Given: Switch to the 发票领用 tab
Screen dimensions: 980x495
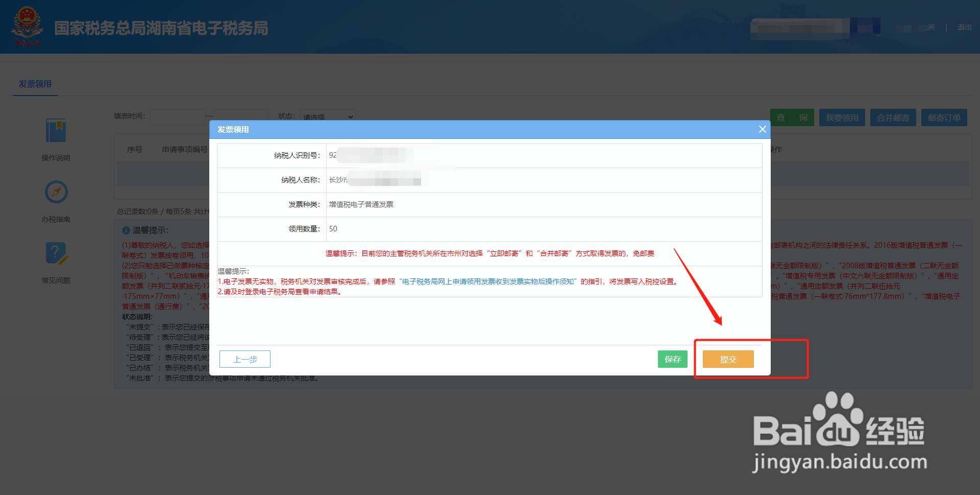Looking at the screenshot, I should click(x=35, y=84).
